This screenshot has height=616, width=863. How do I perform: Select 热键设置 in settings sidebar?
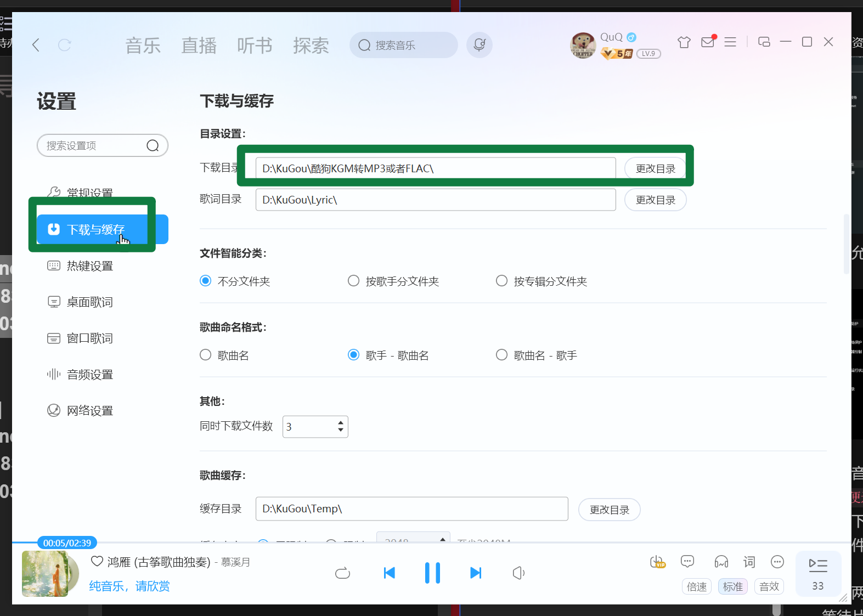click(x=90, y=266)
